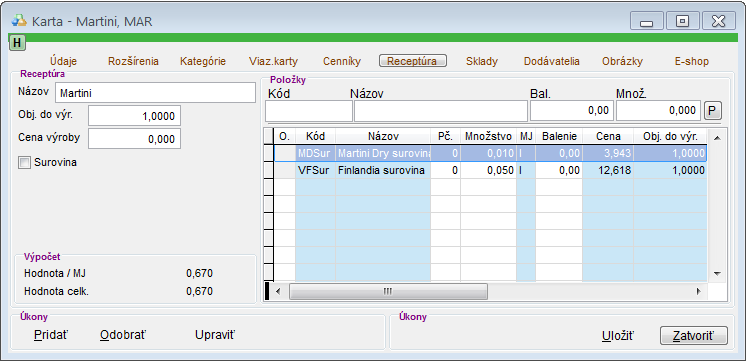Click the Zatvoriť button
The image size is (747, 362).
[x=694, y=336]
